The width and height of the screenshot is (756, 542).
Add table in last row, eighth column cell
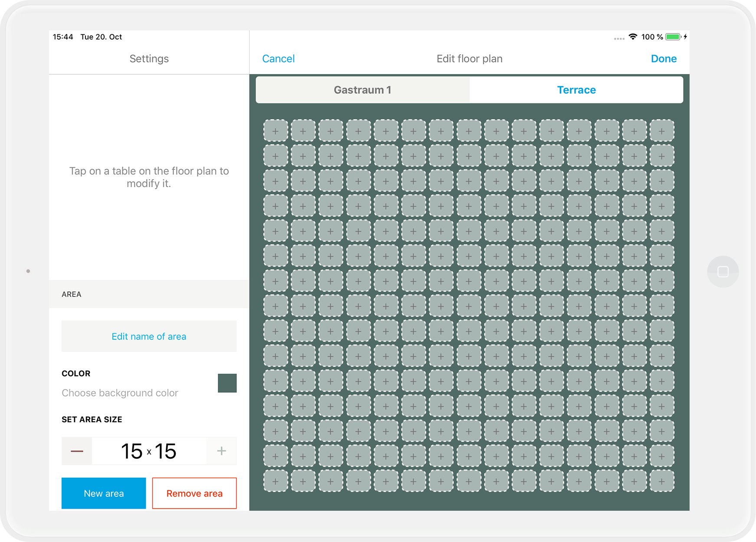pyautogui.click(x=469, y=481)
